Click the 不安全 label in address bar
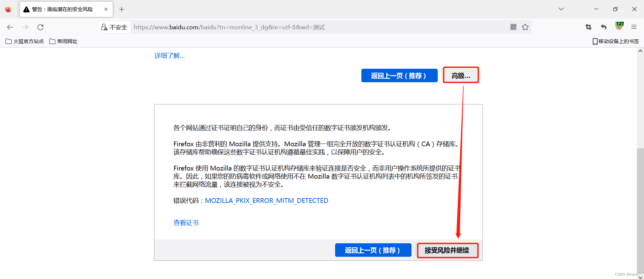 click(118, 27)
